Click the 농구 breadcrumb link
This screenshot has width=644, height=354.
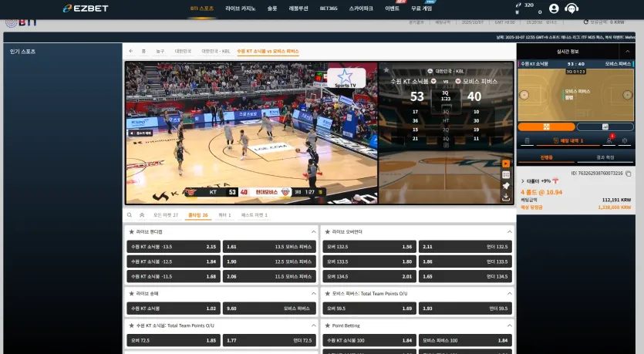click(x=160, y=52)
